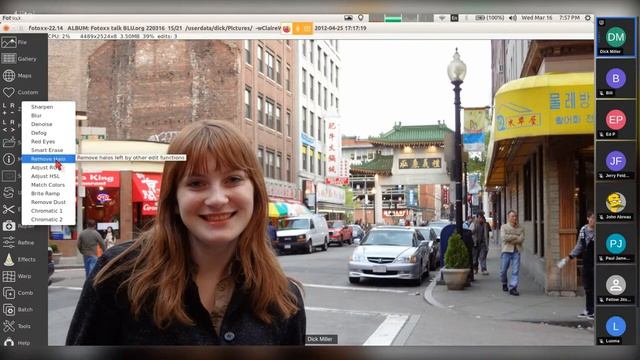Open the Warp grid menu
Screen dimensions: 640x360
pyautogui.click(x=16, y=276)
